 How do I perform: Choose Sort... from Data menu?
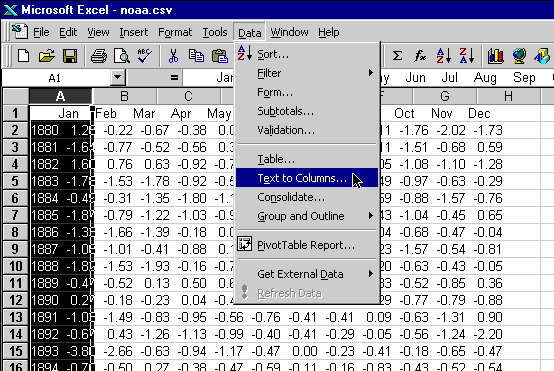click(307, 54)
